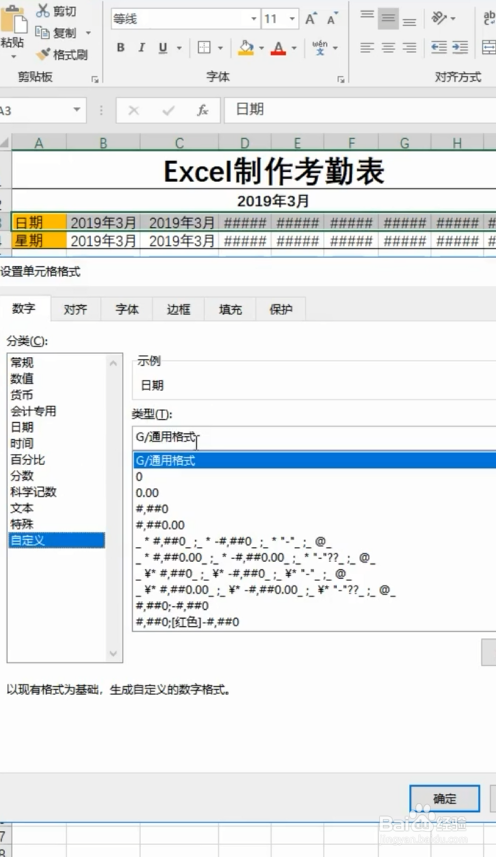Center text horizontally
Screen dimensions: 496x857
(x=388, y=48)
